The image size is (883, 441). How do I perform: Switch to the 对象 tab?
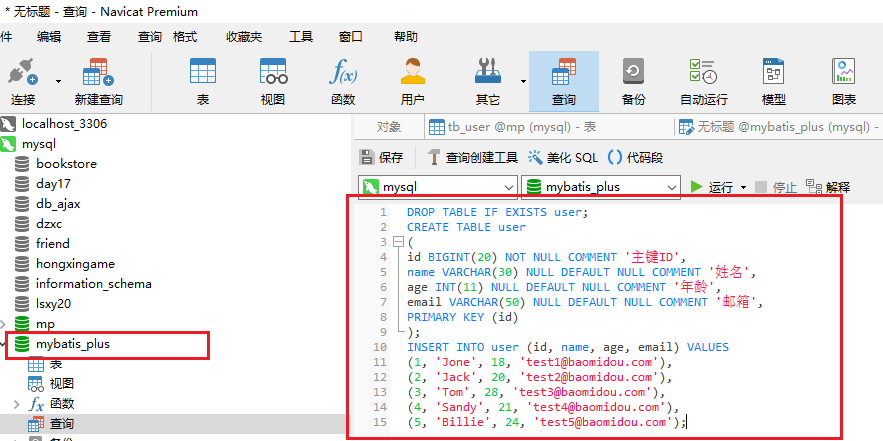coord(389,127)
